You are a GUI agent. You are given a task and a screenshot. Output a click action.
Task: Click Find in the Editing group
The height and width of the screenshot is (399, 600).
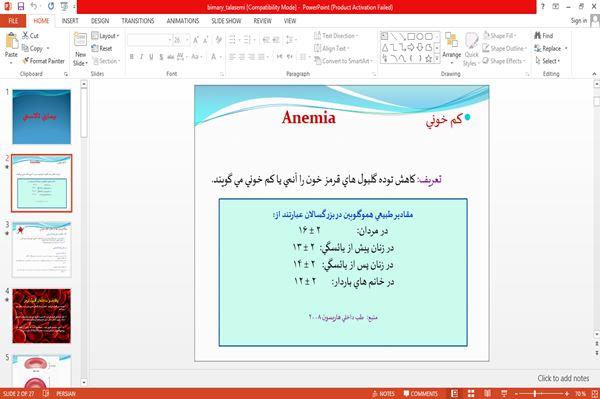(x=544, y=36)
